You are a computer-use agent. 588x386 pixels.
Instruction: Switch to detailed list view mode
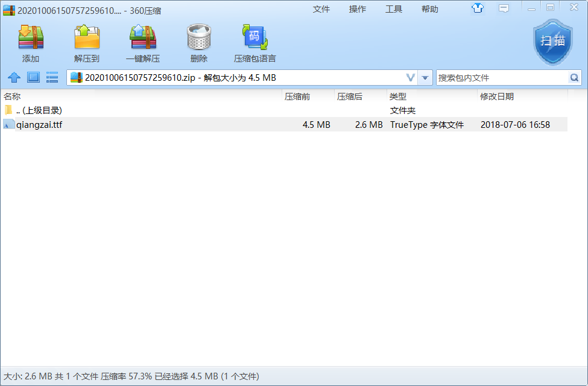(52, 78)
